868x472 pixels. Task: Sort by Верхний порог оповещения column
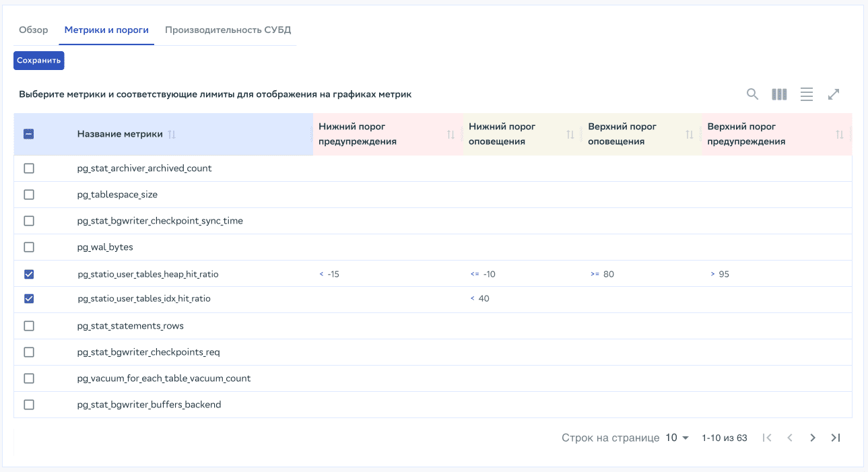[x=689, y=135]
